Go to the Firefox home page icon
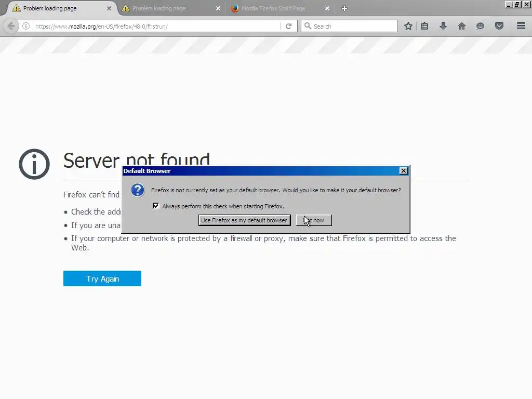The height and width of the screenshot is (399, 532). coord(461,26)
